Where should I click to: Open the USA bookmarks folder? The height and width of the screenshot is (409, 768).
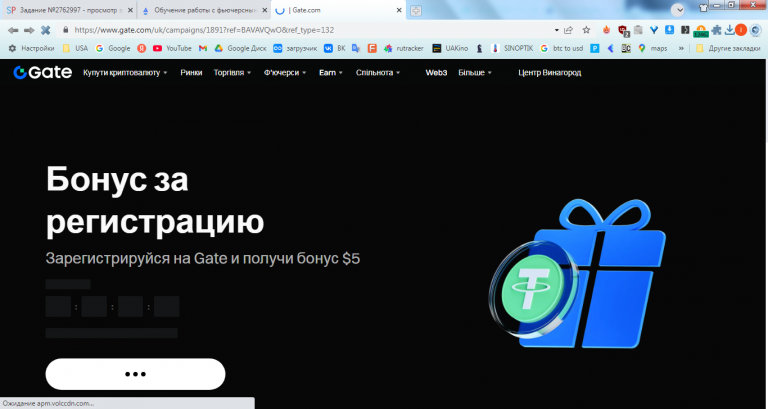click(x=75, y=48)
